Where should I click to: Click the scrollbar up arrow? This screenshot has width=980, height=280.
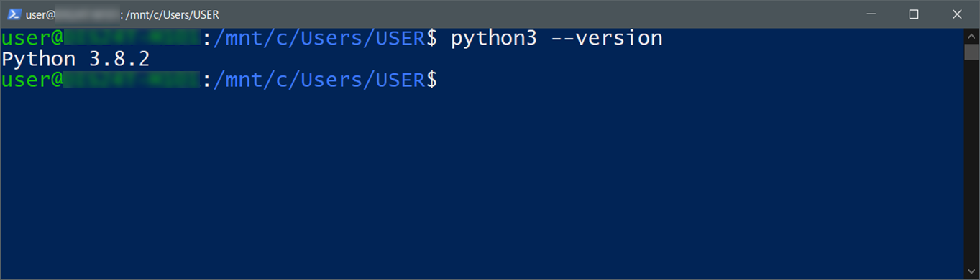point(971,35)
